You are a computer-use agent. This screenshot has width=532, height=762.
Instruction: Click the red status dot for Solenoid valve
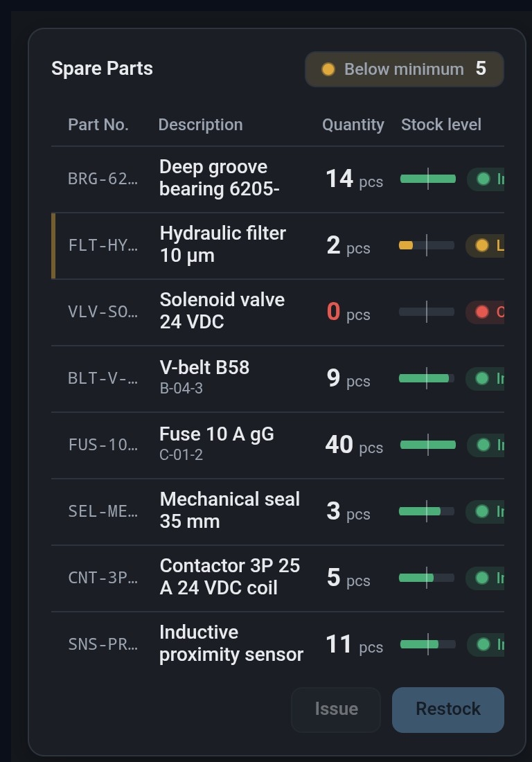click(x=482, y=312)
